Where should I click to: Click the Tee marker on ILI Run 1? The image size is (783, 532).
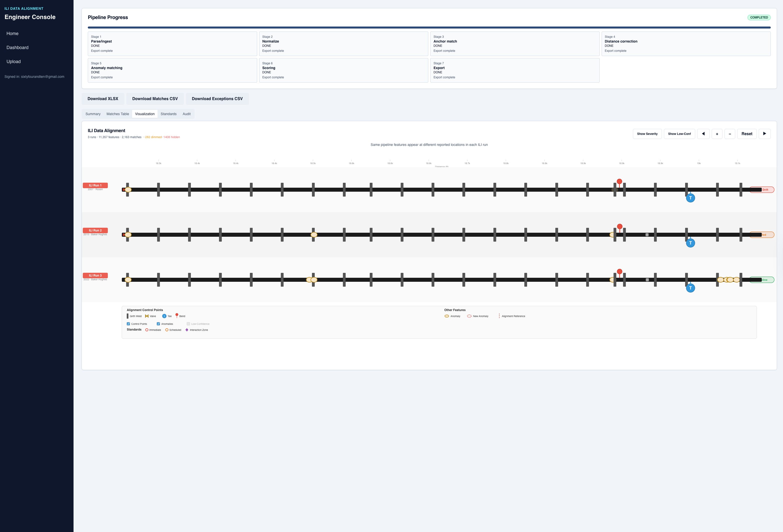[690, 198]
